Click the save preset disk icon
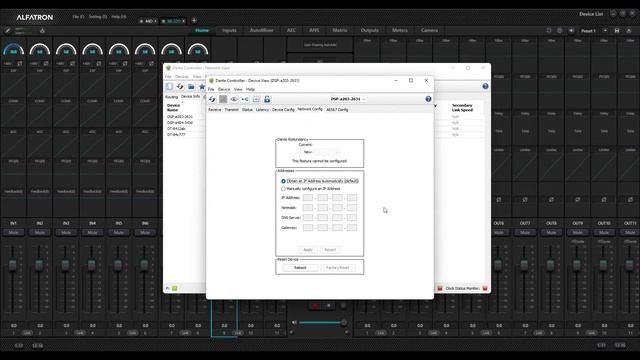Image resolution: width=640 pixels, height=360 pixels. point(617,31)
